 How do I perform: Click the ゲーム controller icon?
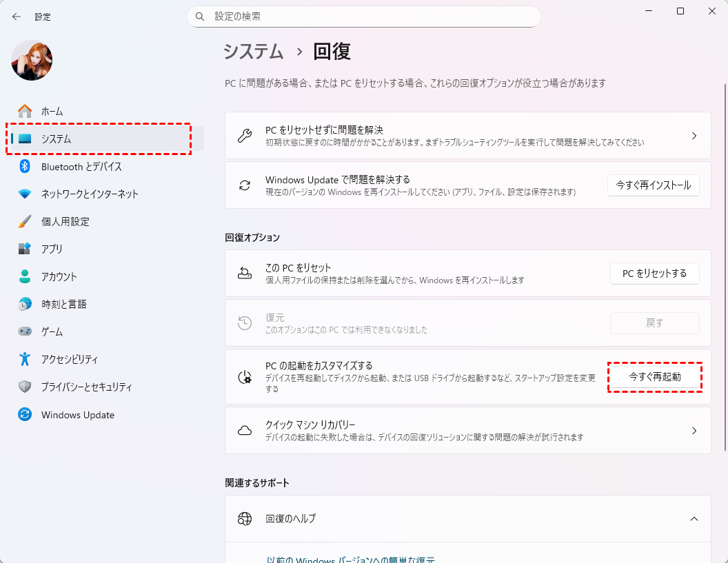click(25, 331)
